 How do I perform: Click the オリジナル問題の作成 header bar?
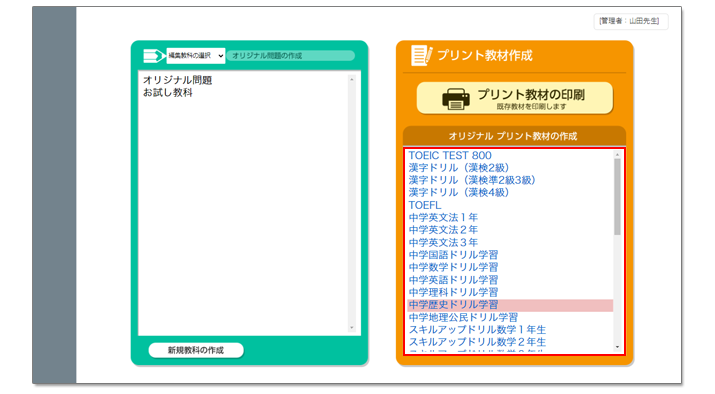pos(291,56)
